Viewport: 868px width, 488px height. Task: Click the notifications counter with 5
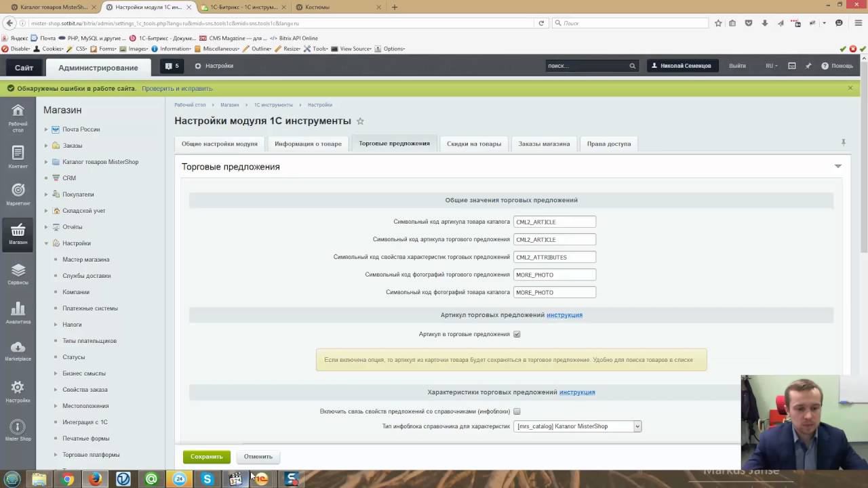(172, 66)
